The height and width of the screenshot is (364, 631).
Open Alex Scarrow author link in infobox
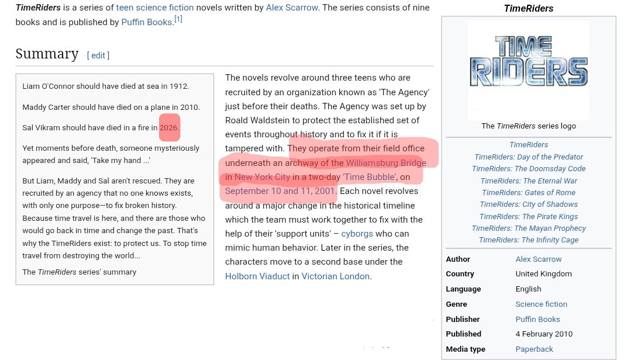click(539, 259)
